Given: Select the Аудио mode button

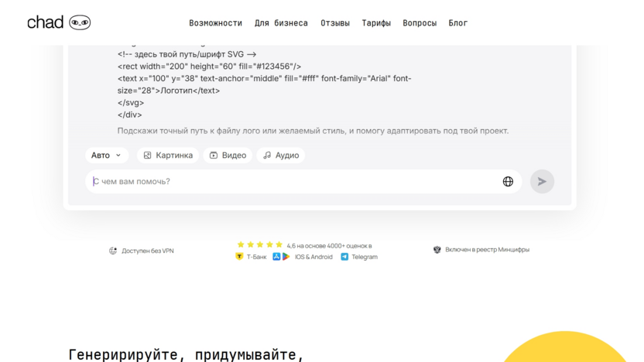Looking at the screenshot, I should point(280,155).
